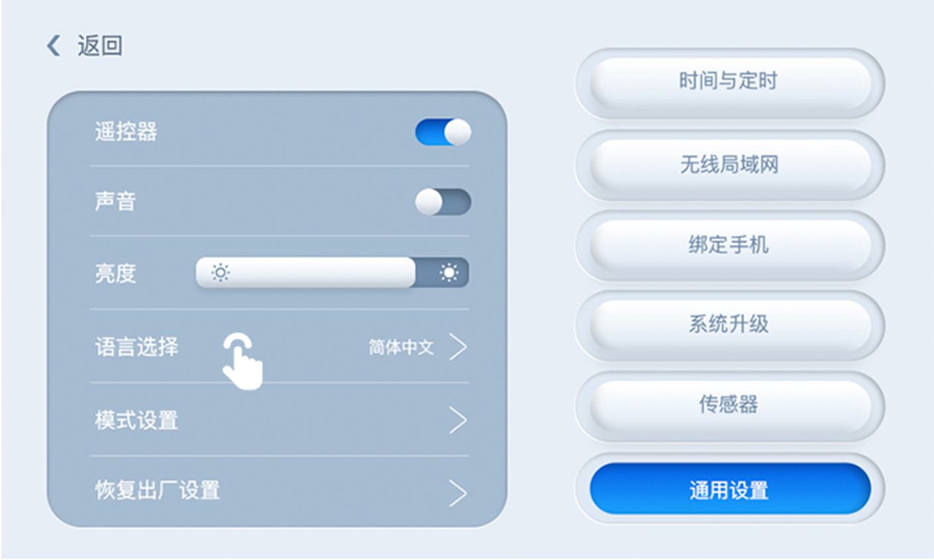This screenshot has width=934, height=560.
Task: Go to 无线局域网 settings
Action: point(729,165)
